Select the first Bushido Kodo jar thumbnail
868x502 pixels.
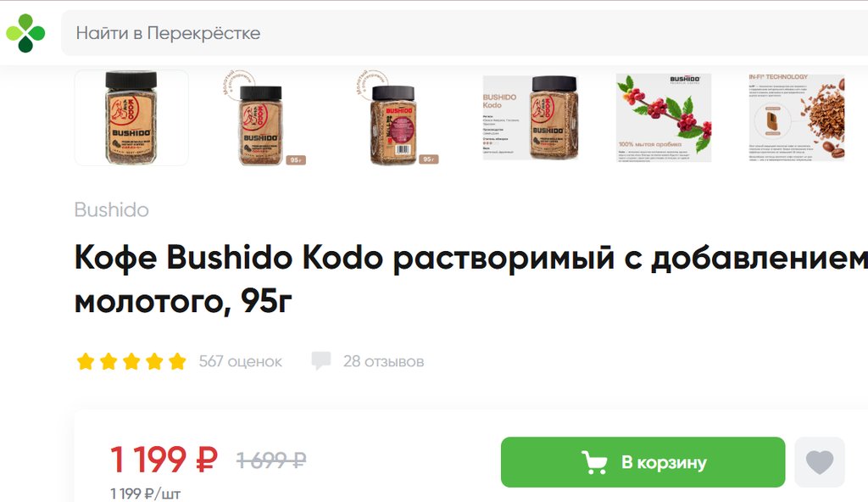coord(131,118)
